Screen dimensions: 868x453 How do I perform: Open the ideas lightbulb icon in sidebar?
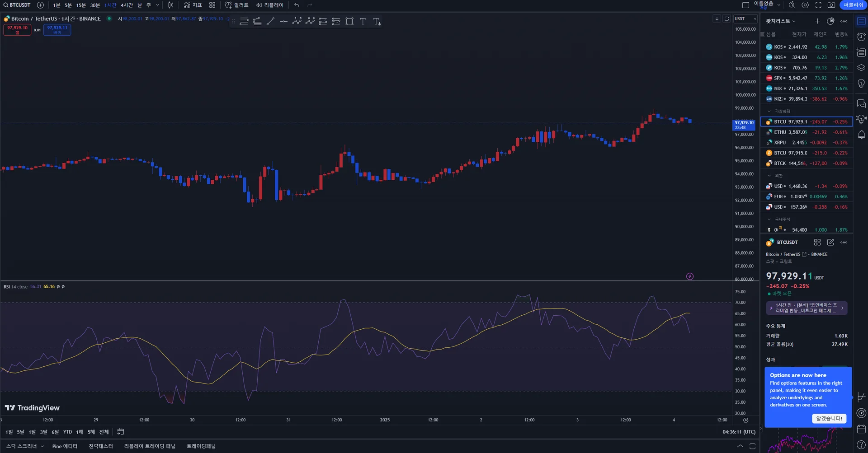coord(861,84)
